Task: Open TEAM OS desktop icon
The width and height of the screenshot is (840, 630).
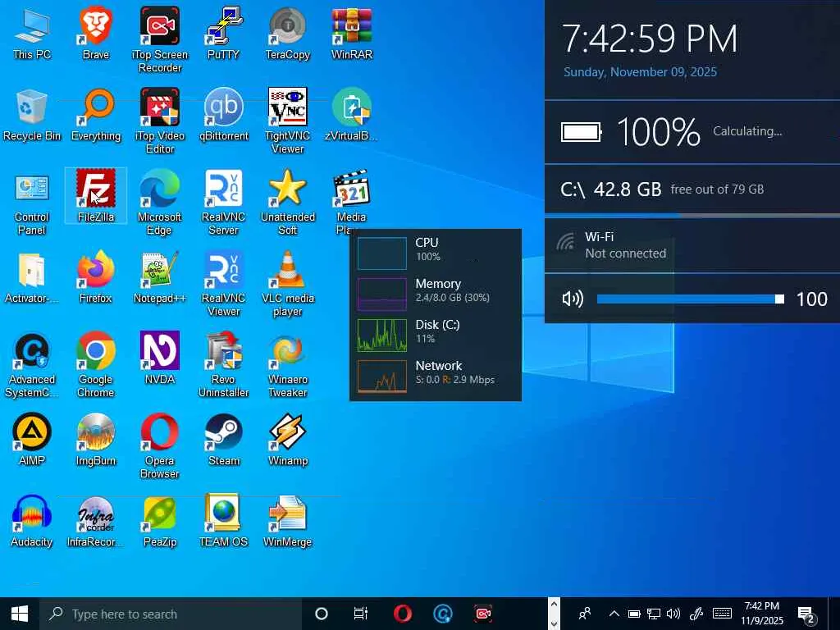Action: tap(223, 521)
